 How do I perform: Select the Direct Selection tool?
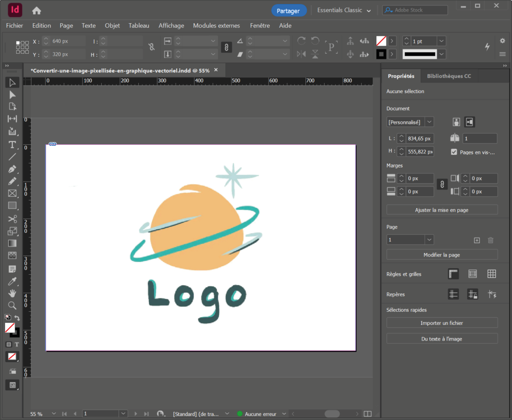coord(13,95)
